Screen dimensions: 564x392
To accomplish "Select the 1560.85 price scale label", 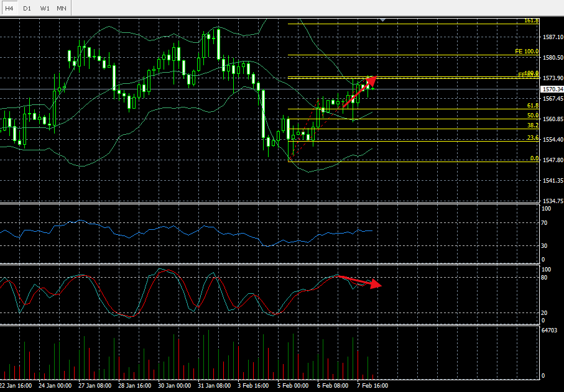I will point(553,119).
